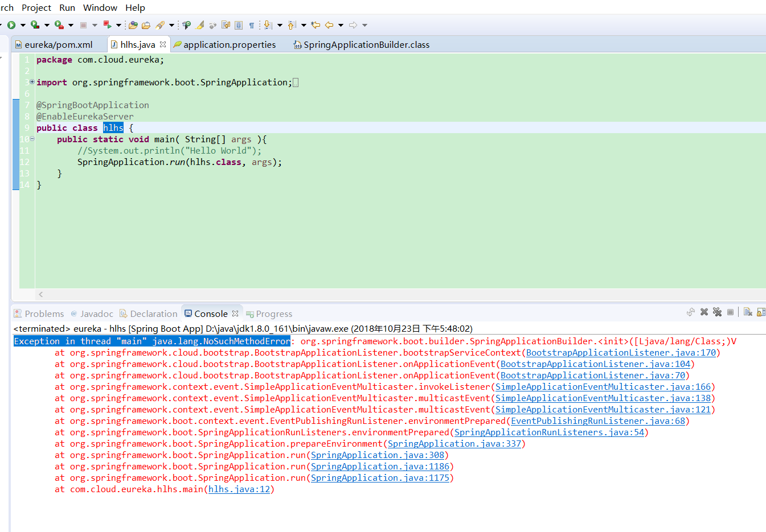Open the Coverage dropdown arrow

click(47, 25)
